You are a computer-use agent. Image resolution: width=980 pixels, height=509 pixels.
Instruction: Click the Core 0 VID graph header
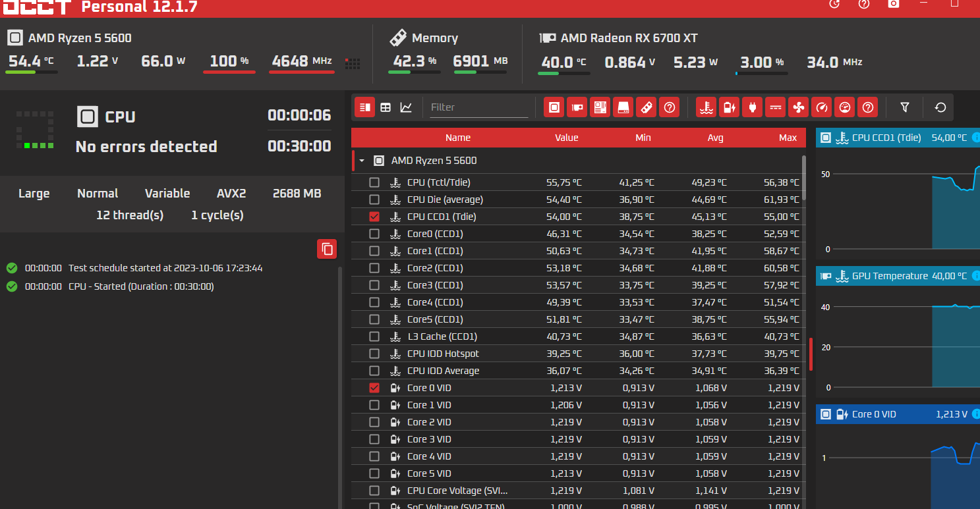(x=898, y=414)
